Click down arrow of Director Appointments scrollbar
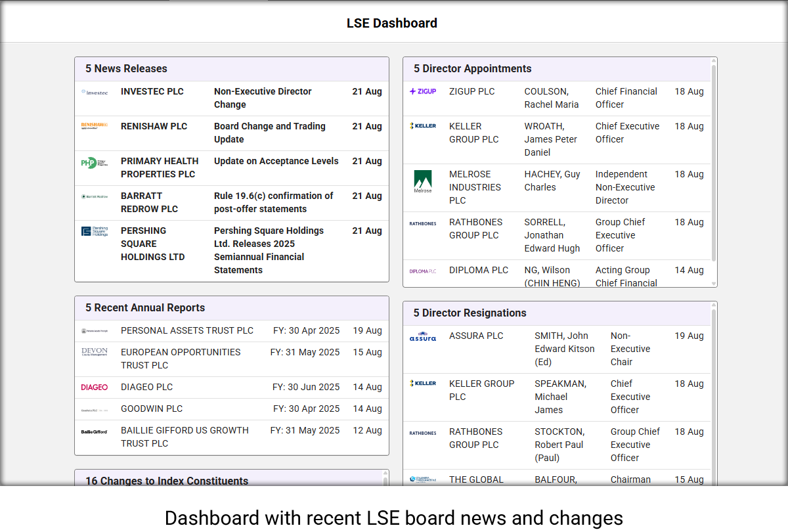The height and width of the screenshot is (532, 788). 714,284
